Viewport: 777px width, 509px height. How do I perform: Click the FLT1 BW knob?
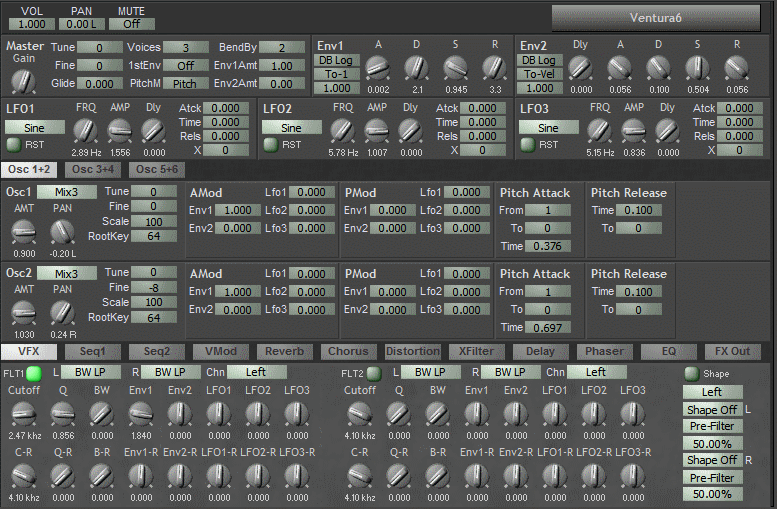coord(102,414)
